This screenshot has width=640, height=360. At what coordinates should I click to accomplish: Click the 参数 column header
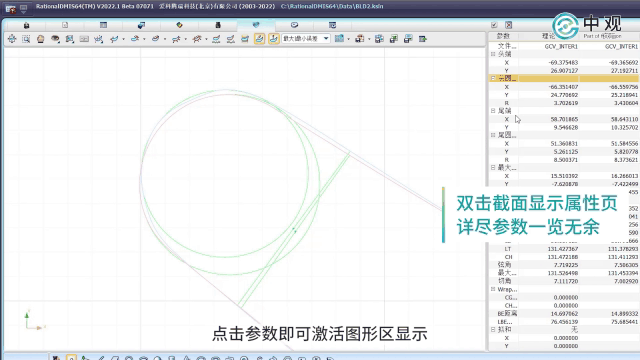click(503, 36)
